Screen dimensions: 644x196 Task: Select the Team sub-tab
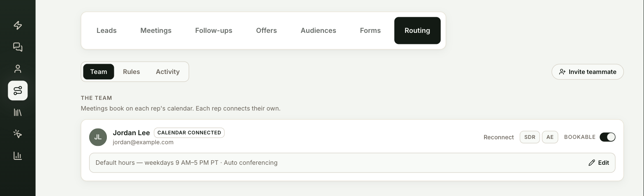(x=99, y=72)
